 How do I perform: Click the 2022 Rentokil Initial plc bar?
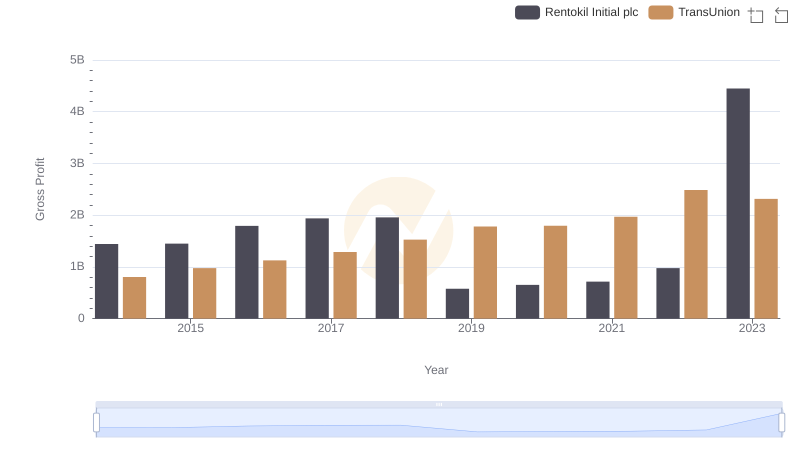pyautogui.click(x=668, y=293)
